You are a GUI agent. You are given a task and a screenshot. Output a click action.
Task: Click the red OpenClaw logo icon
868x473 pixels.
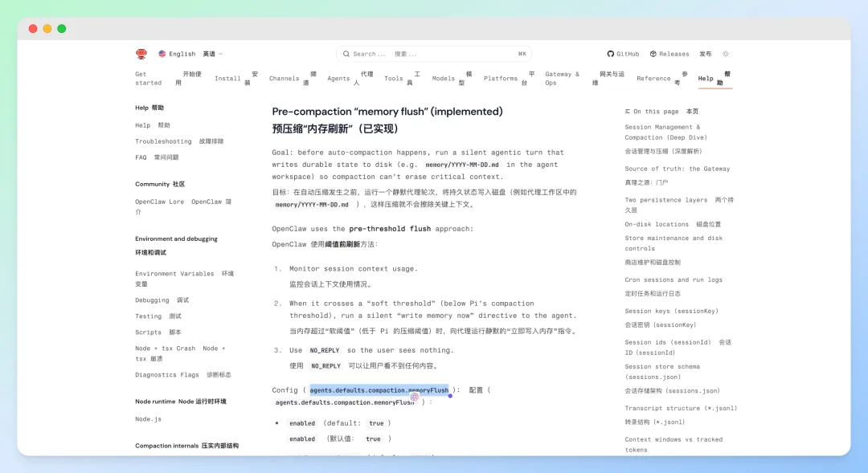click(141, 54)
